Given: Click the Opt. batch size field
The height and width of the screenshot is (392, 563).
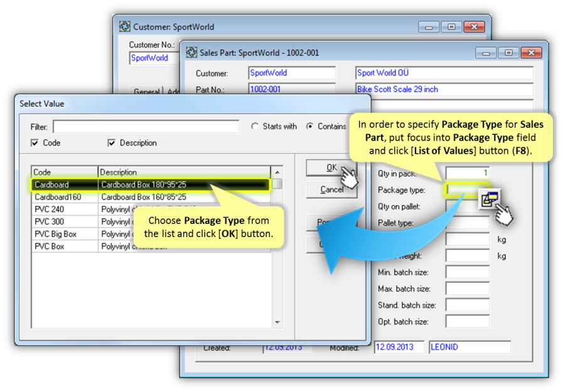Looking at the screenshot, I should click(467, 322).
